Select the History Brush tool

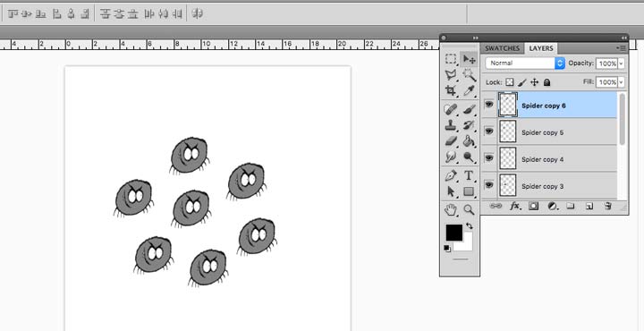point(469,125)
